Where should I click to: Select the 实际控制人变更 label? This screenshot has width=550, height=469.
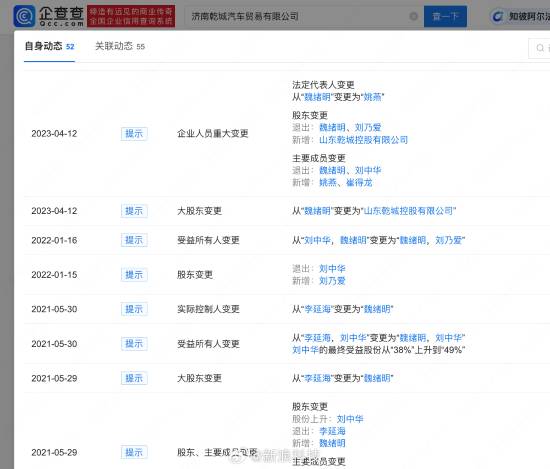208,309
